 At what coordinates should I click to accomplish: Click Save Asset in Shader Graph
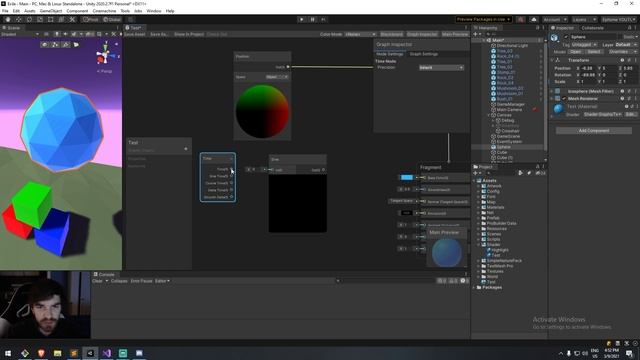coord(135,34)
